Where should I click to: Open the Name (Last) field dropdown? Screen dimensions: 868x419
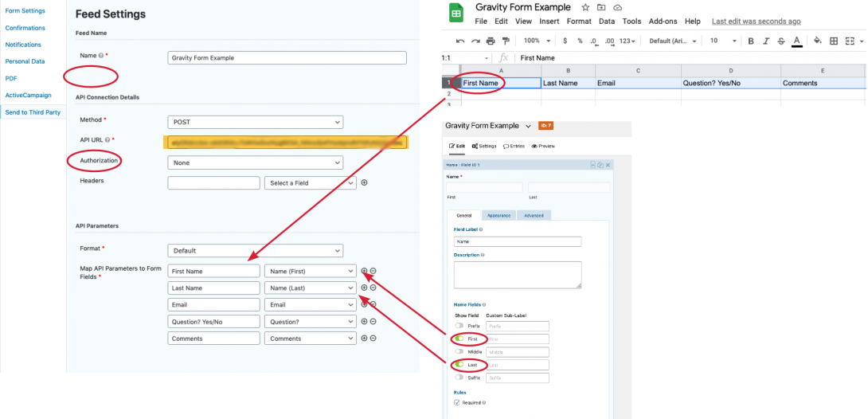[311, 288]
